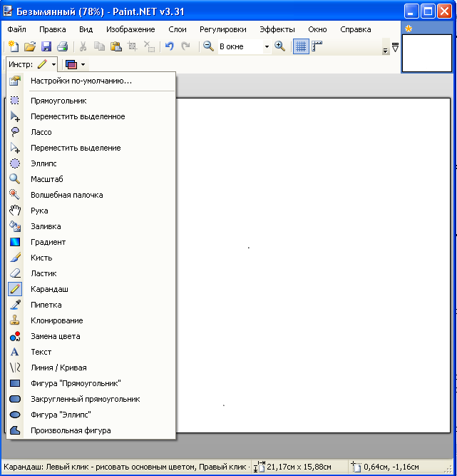This screenshot has height=476, width=457.
Task: Open the image list triangle button
Action: [x=396, y=47]
